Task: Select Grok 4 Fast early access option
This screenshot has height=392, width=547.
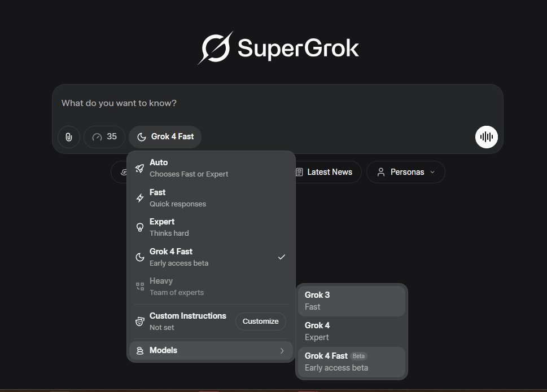Action: point(211,257)
